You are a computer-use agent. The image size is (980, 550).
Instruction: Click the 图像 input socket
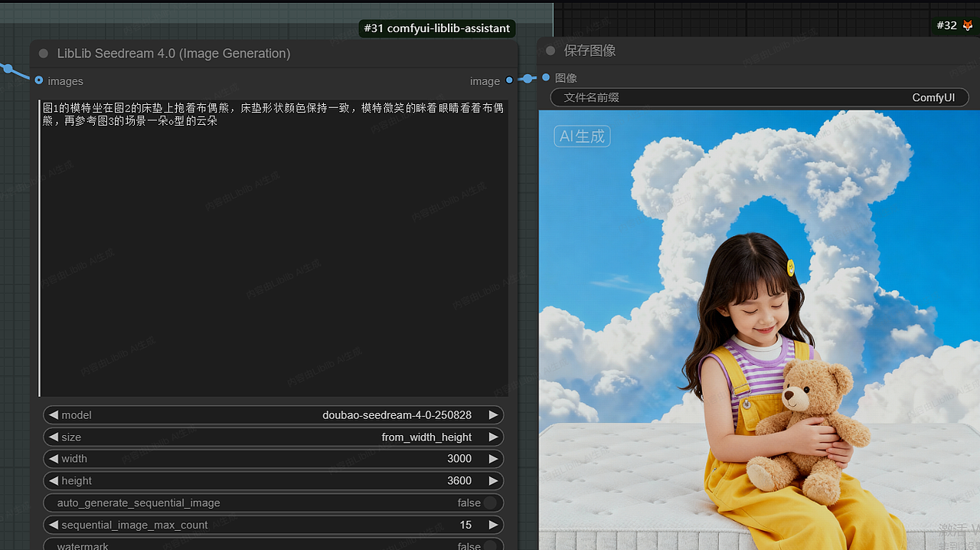pyautogui.click(x=546, y=77)
